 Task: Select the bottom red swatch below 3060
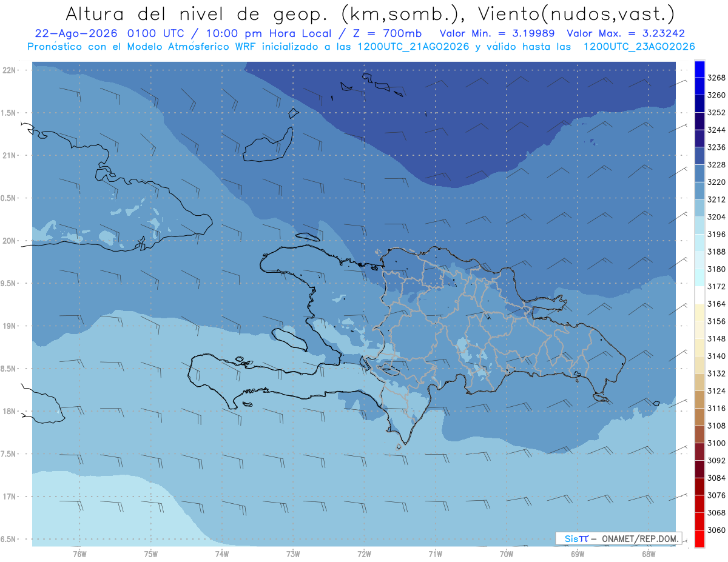click(699, 538)
